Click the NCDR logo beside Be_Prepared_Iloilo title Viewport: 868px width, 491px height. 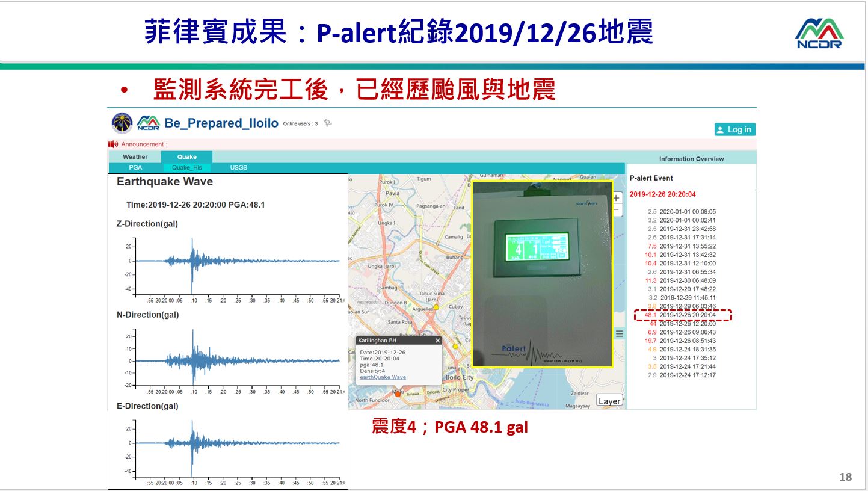tap(148, 123)
